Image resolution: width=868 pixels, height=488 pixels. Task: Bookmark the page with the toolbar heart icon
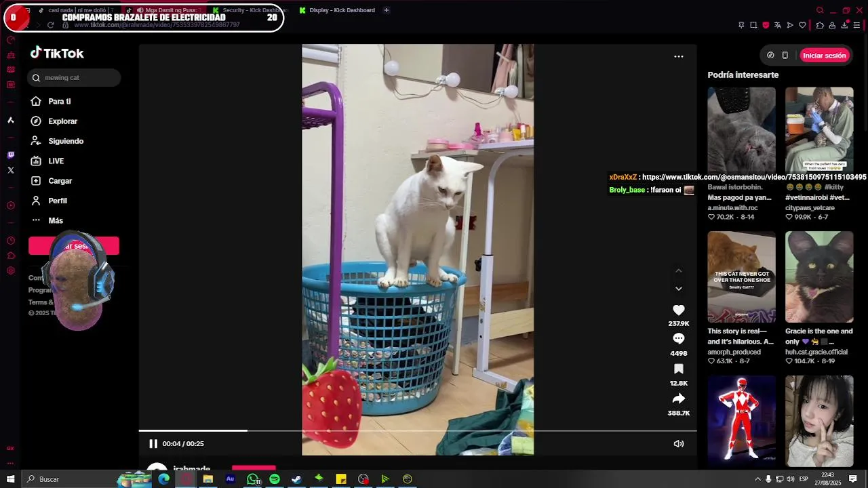pos(802,25)
